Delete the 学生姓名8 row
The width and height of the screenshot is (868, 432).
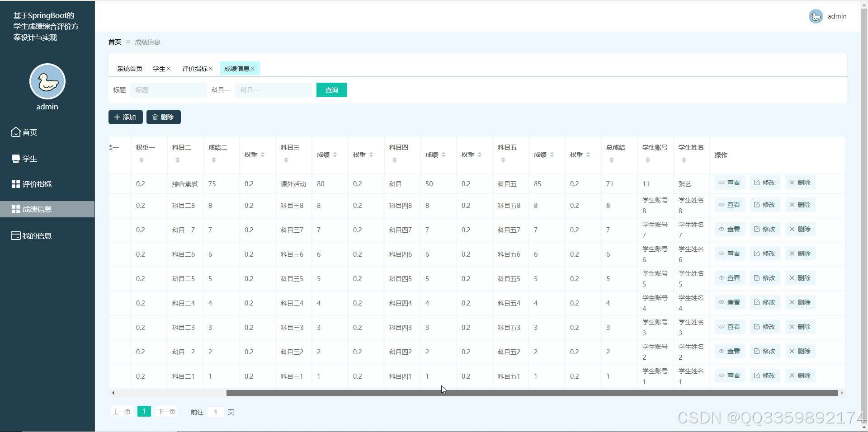click(x=800, y=205)
